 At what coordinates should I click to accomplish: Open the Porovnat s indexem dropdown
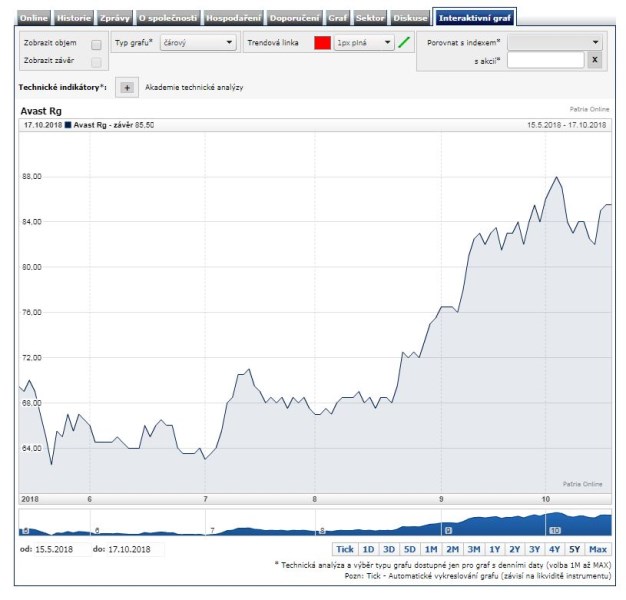click(x=555, y=43)
